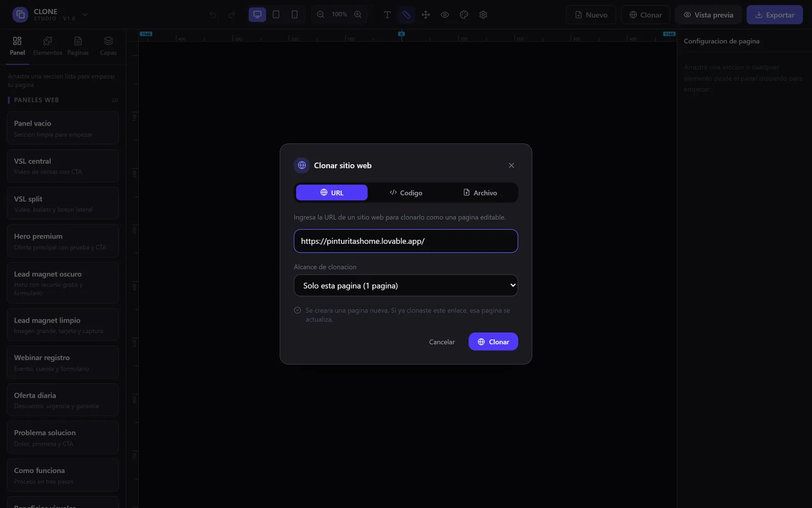
Task: Click the globe icon in dialog header
Action: 302,165
